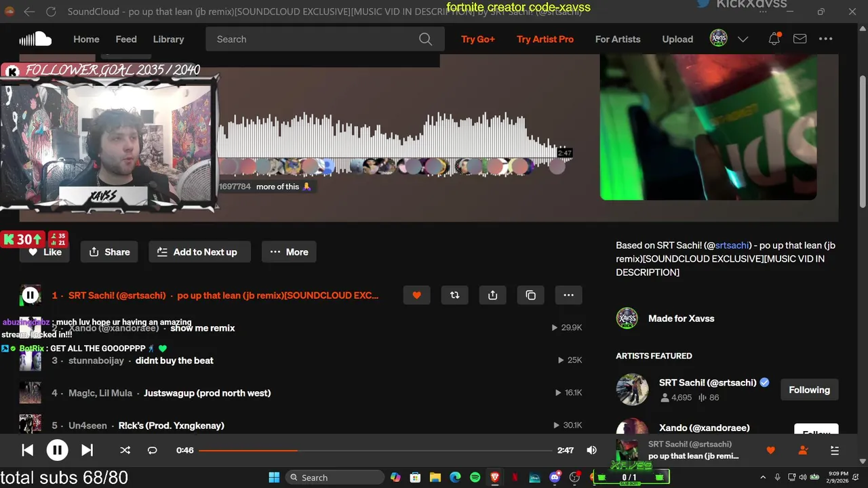Screen dimensions: 868x488
Task: Open the Next up queue icon
Action: point(835,450)
